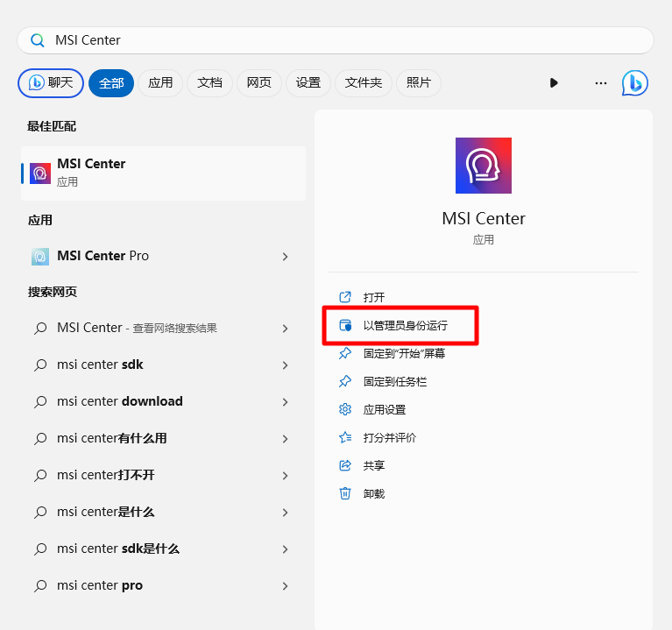Run MSI Center via 以管理员身份运行
The image size is (672, 630).
click(405, 326)
